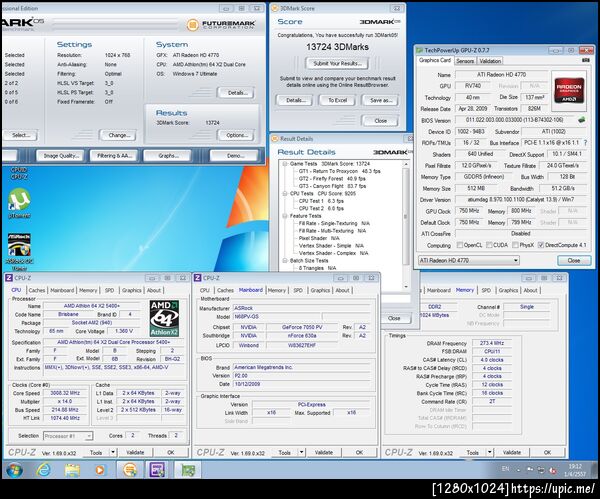Screen dimensions: 600x499
Task: Open Windows Explorer from the taskbar
Action: pos(72,470)
